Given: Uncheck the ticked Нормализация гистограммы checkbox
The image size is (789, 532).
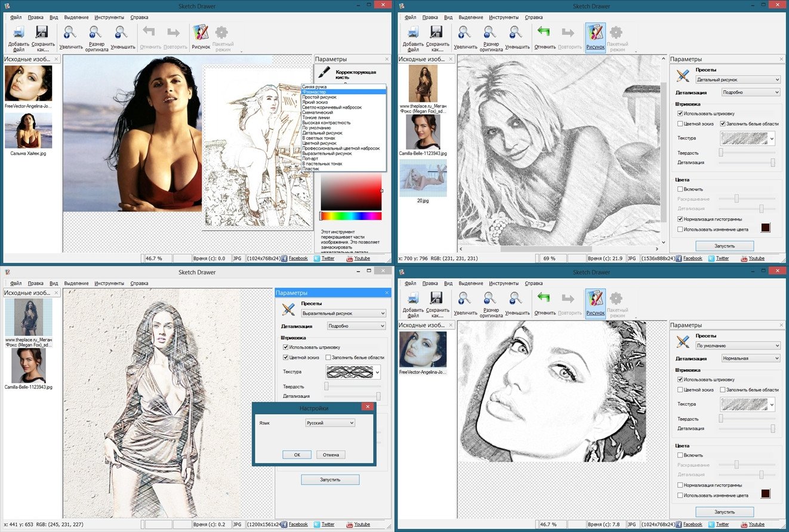Looking at the screenshot, I should pyautogui.click(x=680, y=219).
